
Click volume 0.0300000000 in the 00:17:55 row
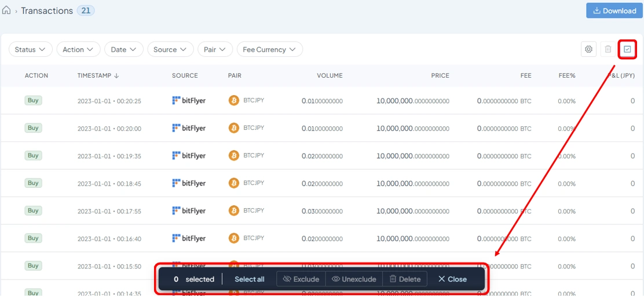click(x=322, y=211)
